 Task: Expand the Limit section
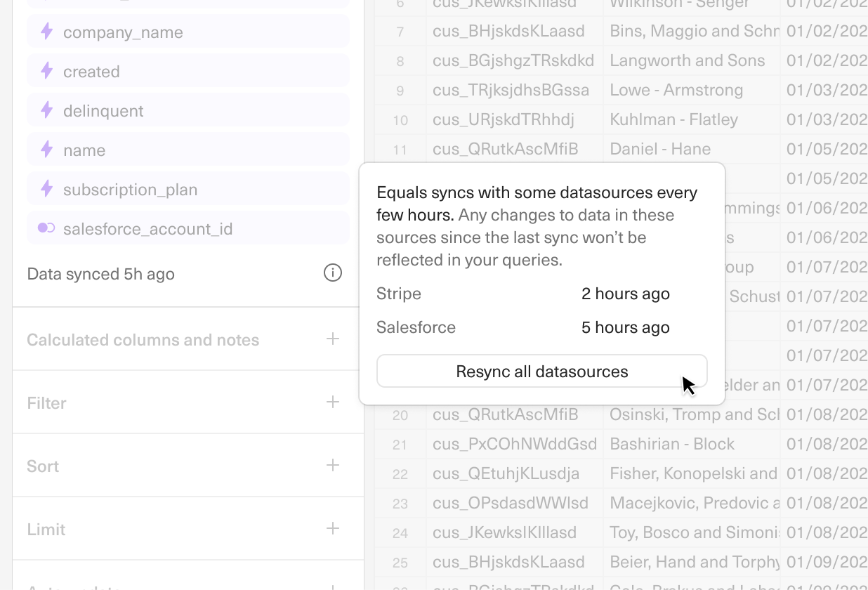pyautogui.click(x=332, y=529)
